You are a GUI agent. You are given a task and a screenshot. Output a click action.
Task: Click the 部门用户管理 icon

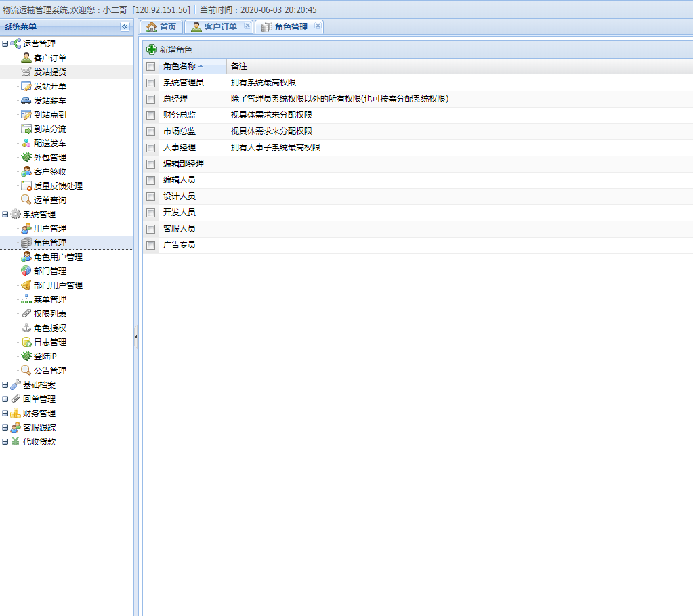(x=26, y=285)
